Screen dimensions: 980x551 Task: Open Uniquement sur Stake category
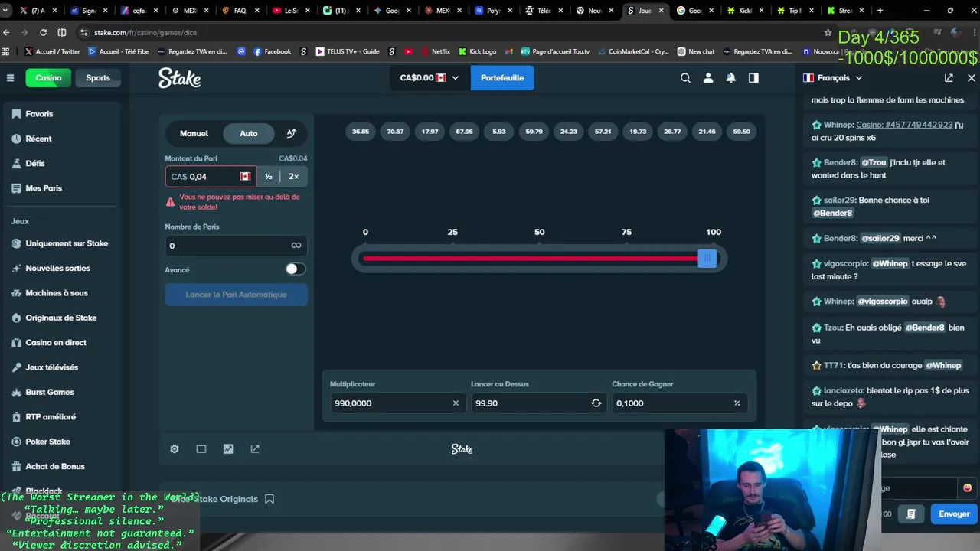61,243
